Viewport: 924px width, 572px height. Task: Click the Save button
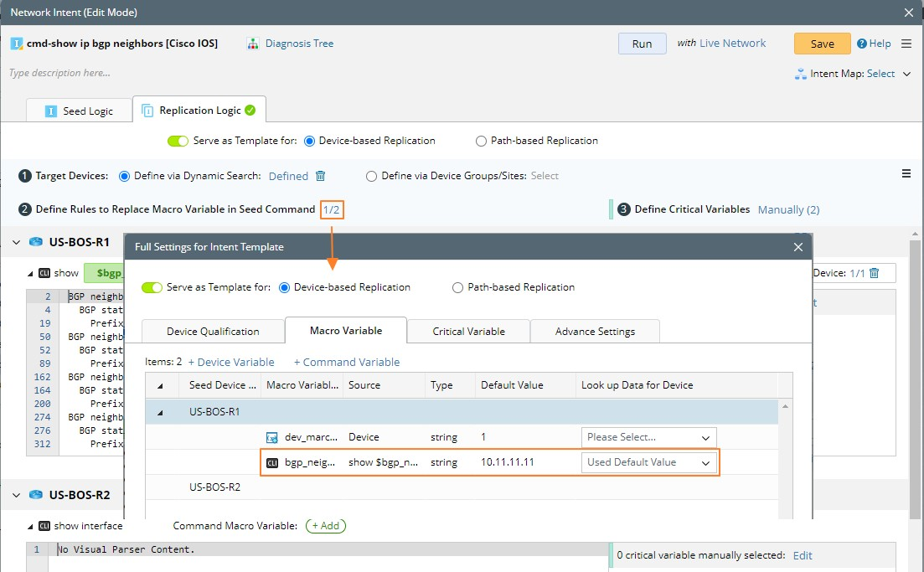(x=822, y=44)
